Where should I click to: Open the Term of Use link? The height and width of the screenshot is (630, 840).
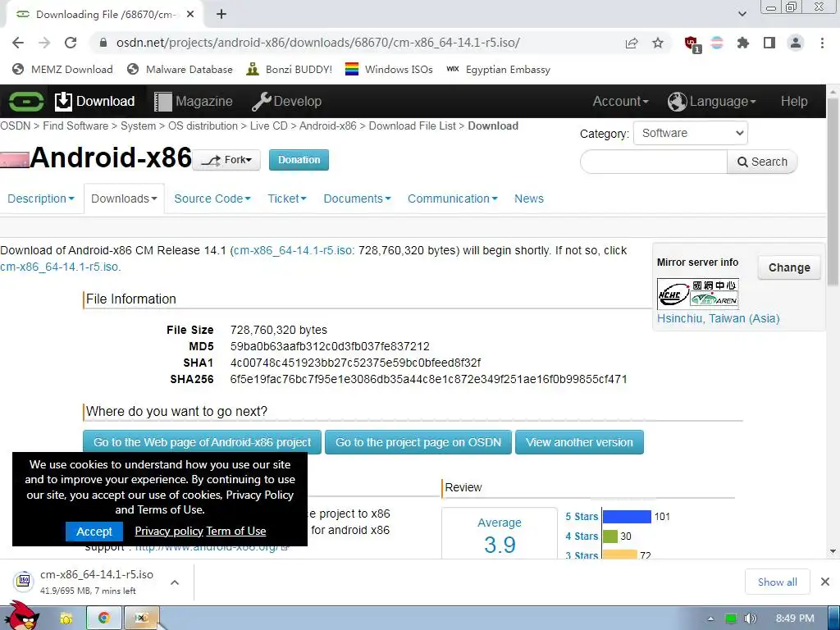click(236, 531)
